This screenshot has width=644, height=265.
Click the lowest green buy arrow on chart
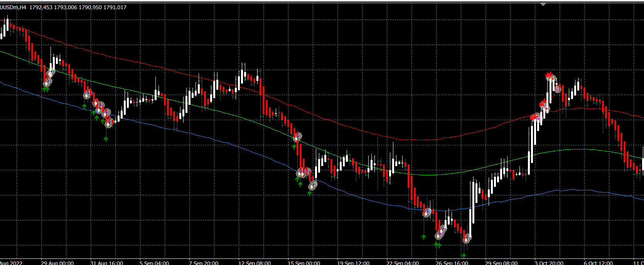(464, 255)
